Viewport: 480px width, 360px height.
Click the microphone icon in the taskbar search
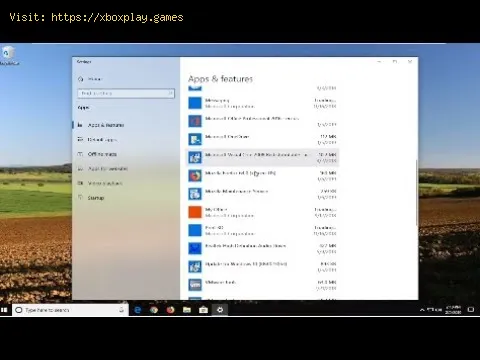click(x=121, y=310)
